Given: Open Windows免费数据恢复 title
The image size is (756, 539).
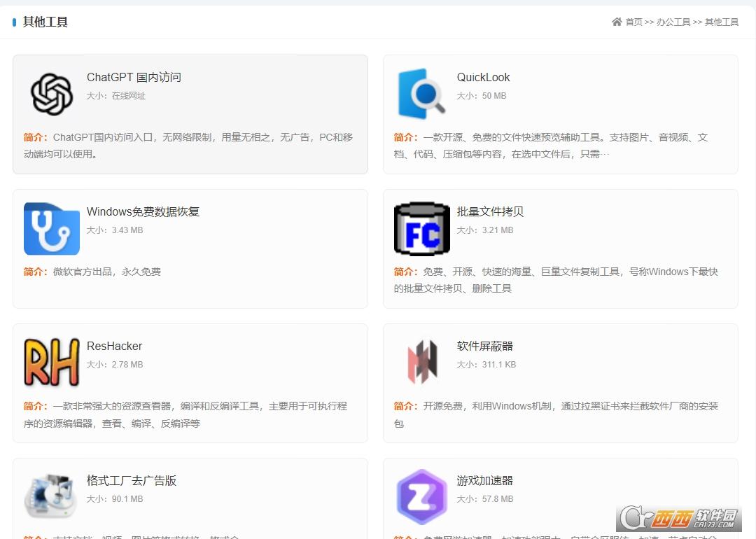Looking at the screenshot, I should [143, 211].
